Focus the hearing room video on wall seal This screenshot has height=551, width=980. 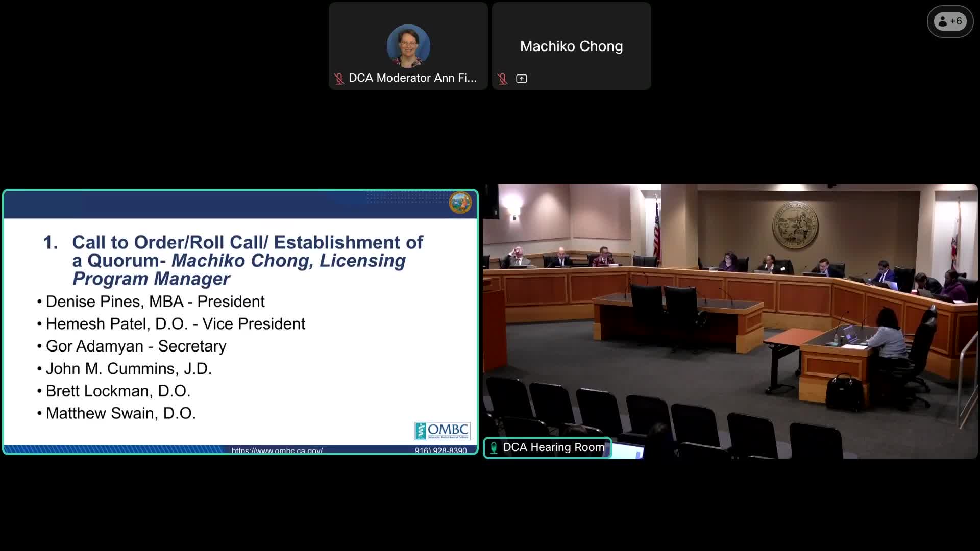[795, 224]
